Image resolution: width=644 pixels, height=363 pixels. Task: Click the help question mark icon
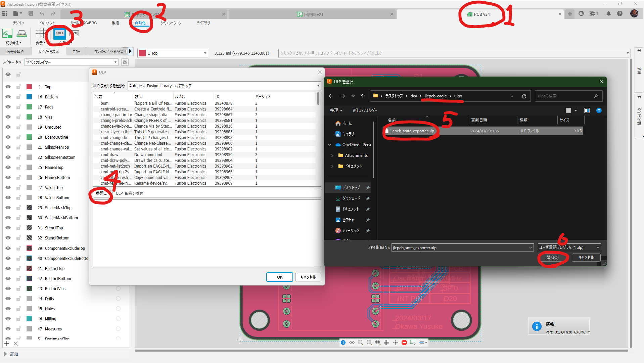620,14
